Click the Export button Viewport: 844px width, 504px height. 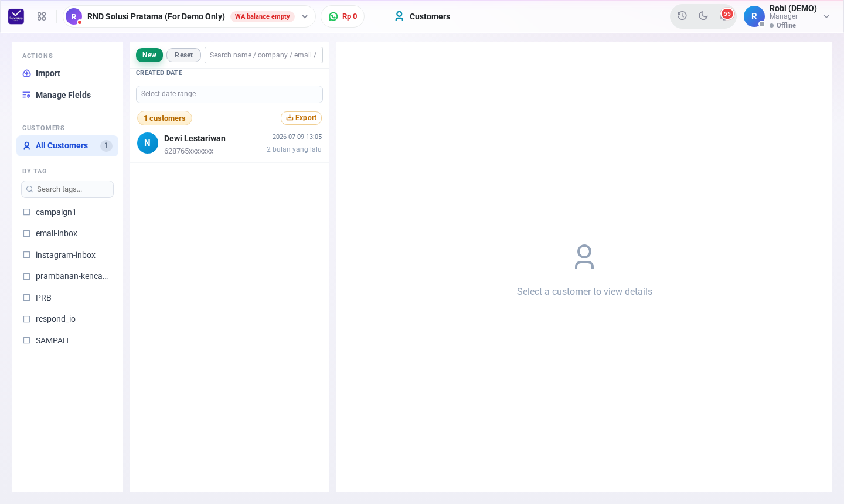pos(301,118)
